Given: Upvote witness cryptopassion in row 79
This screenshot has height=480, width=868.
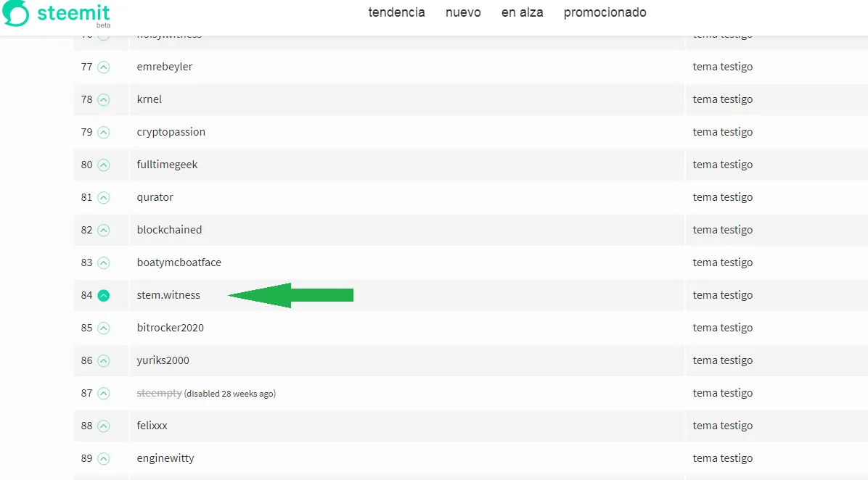Looking at the screenshot, I should coord(104,133).
